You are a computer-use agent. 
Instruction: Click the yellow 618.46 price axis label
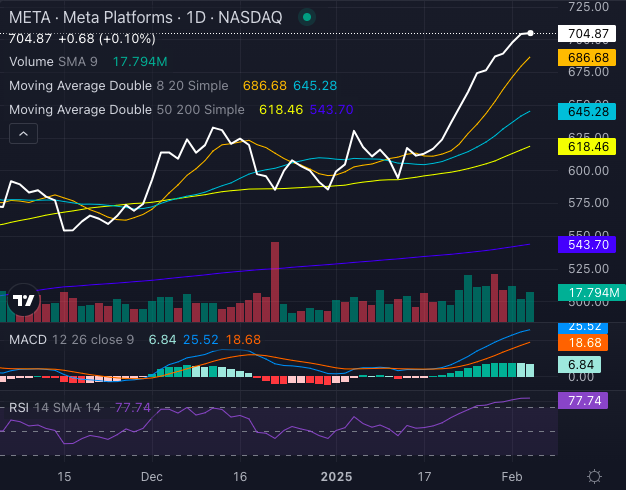[x=587, y=146]
